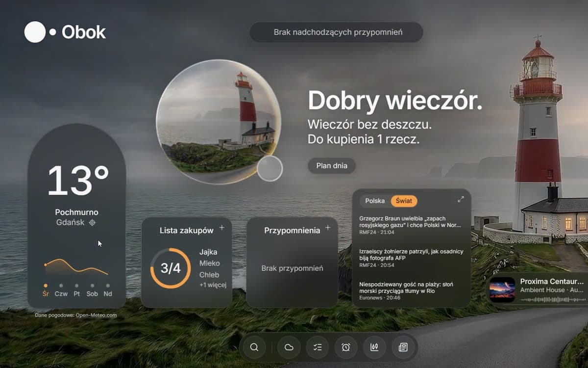Click the RMF24 · 20:54 source line
Image resolution: width=588 pixels, height=368 pixels.
coord(377,265)
